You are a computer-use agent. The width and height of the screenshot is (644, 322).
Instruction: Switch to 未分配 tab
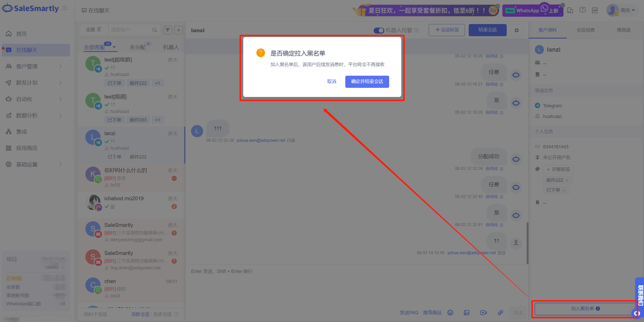pos(137,47)
